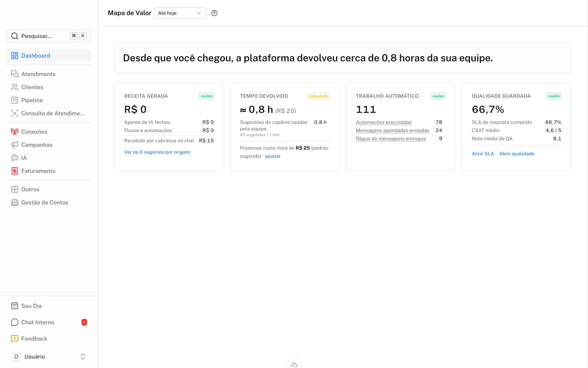The image size is (588, 368).
Task: Click the Usuário avatar with letter D
Action: point(16,357)
